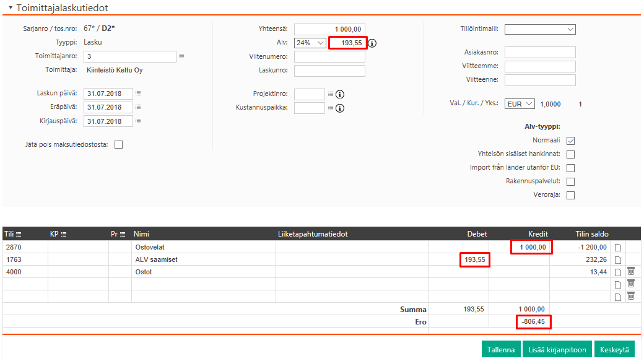Open the Eräpäivä date picker icon
The width and height of the screenshot is (644, 361).
tap(138, 107)
